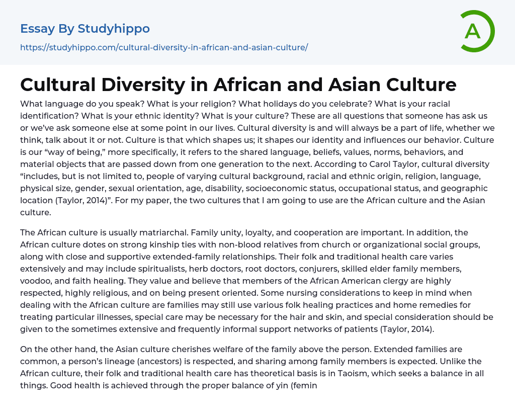Open the studyhippo.com essay URL link
Viewport: 515px width, 420px height.
click(x=164, y=47)
